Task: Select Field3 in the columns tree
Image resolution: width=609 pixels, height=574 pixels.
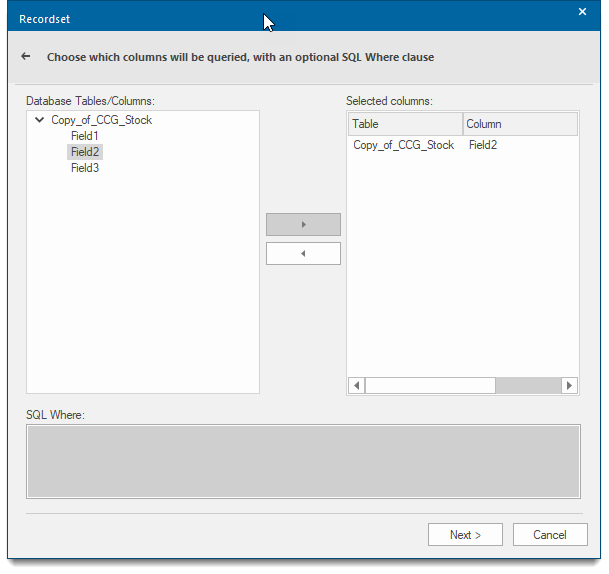Action: (85, 168)
